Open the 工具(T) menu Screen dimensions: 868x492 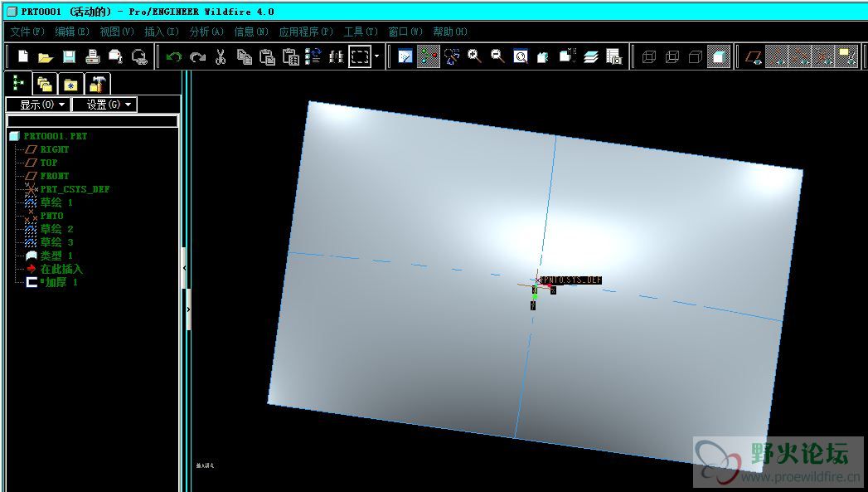tap(361, 32)
